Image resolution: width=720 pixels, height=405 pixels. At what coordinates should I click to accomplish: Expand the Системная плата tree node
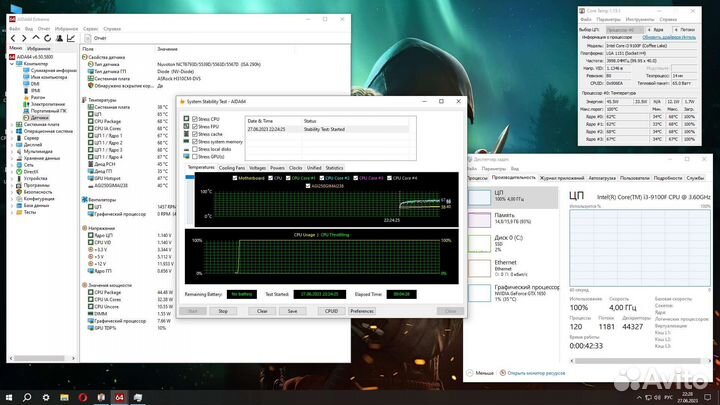pos(12,124)
